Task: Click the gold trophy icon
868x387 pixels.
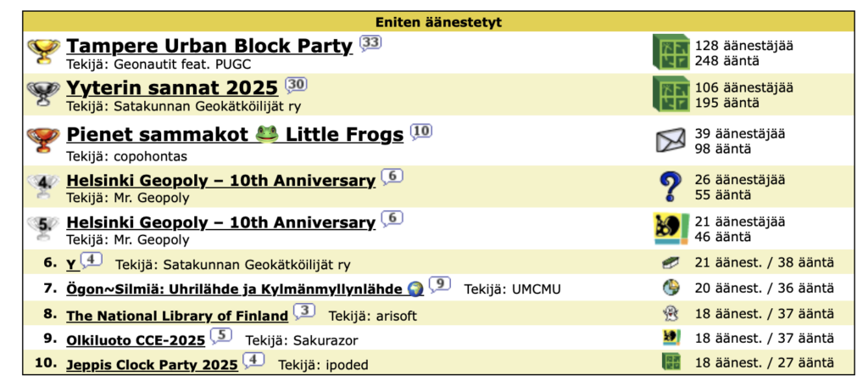Action: click(x=42, y=51)
